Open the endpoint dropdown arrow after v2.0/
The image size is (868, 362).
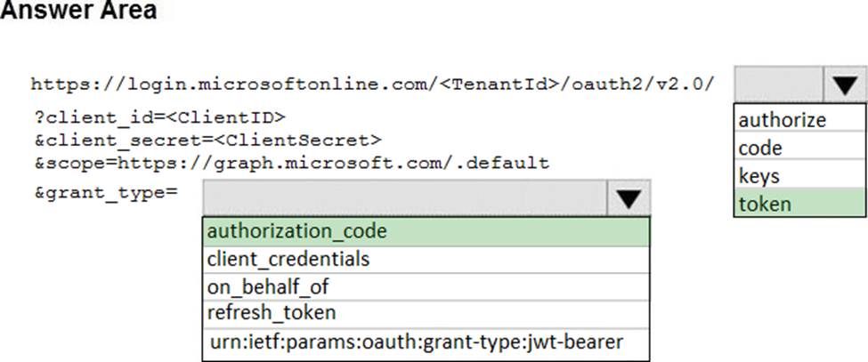pyautogui.click(x=844, y=84)
